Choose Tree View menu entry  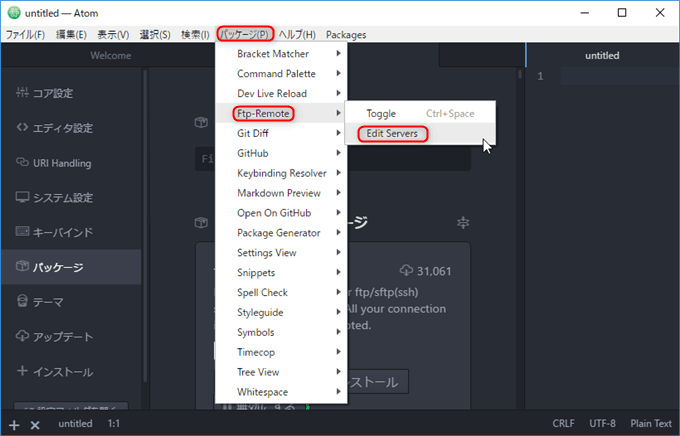281,372
